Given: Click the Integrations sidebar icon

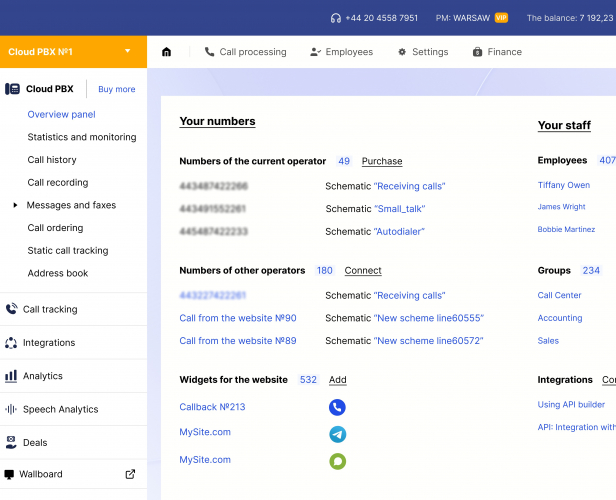Looking at the screenshot, I should pos(11,343).
